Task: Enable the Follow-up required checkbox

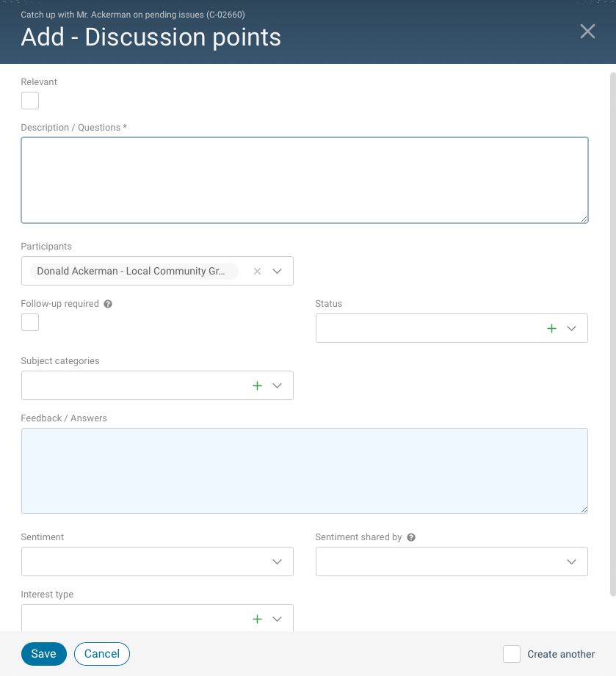Action: [30, 322]
